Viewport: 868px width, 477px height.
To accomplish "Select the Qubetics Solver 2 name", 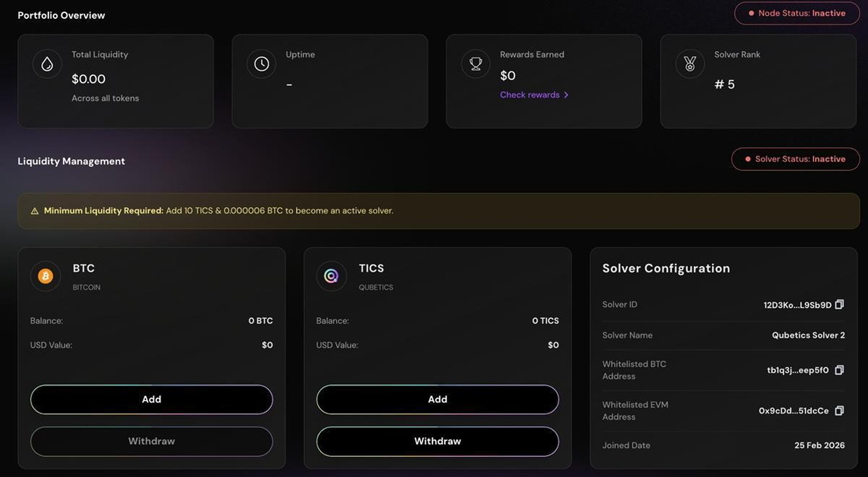I will coord(808,335).
